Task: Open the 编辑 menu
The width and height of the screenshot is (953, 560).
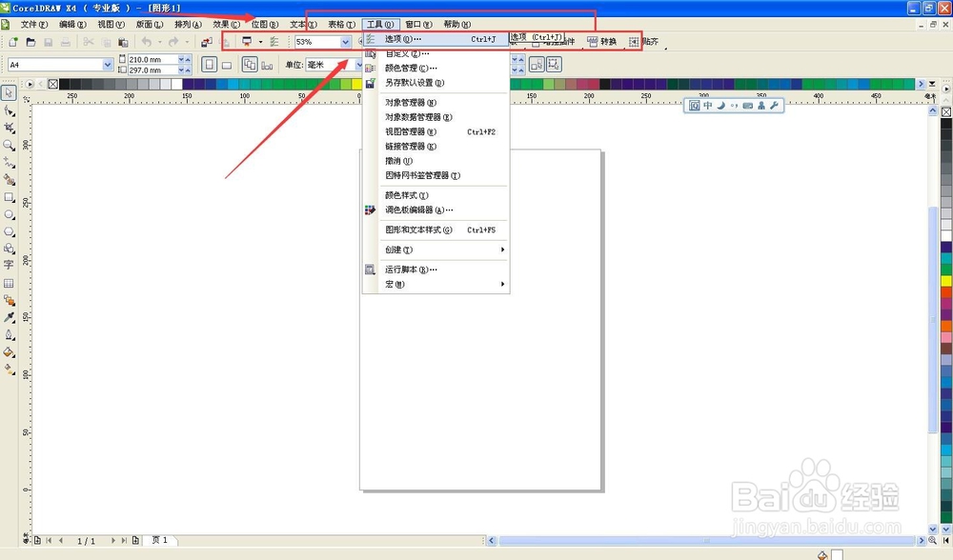Action: [72, 25]
